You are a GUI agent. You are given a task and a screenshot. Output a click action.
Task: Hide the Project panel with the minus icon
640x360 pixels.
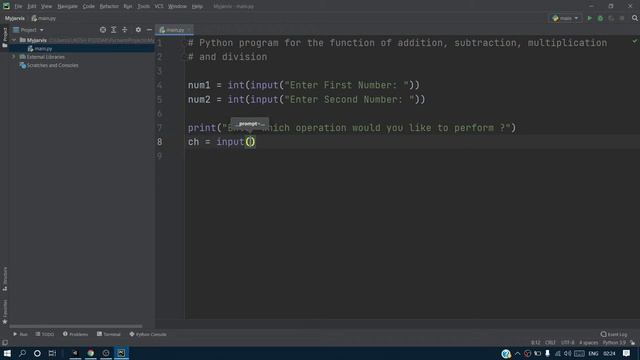tap(149, 30)
